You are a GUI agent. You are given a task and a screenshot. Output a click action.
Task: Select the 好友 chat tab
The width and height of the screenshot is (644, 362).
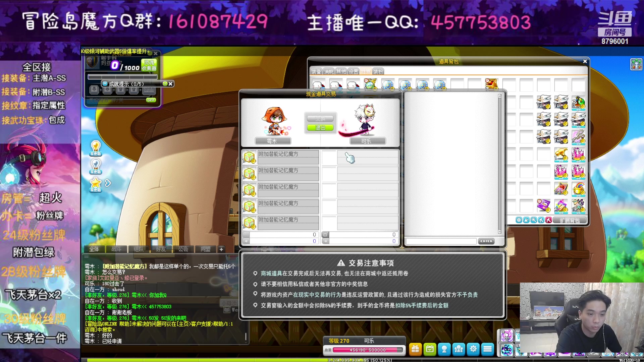[161, 249]
